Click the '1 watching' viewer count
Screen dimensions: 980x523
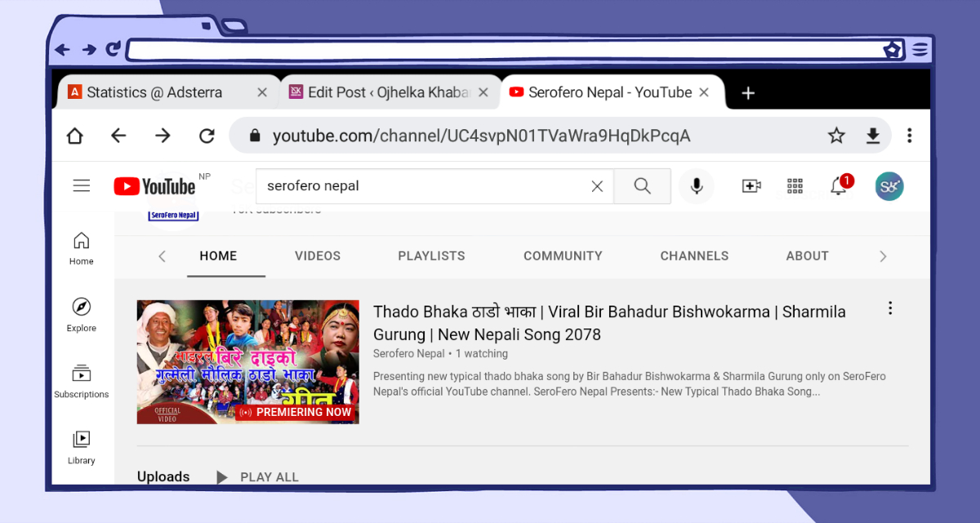[x=482, y=354]
